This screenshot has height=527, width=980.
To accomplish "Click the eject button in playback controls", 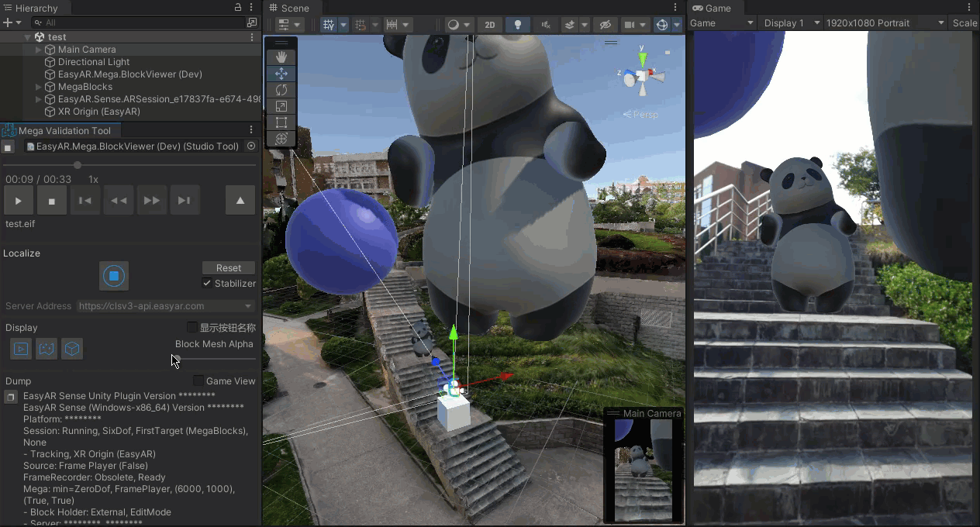I will [x=240, y=201].
